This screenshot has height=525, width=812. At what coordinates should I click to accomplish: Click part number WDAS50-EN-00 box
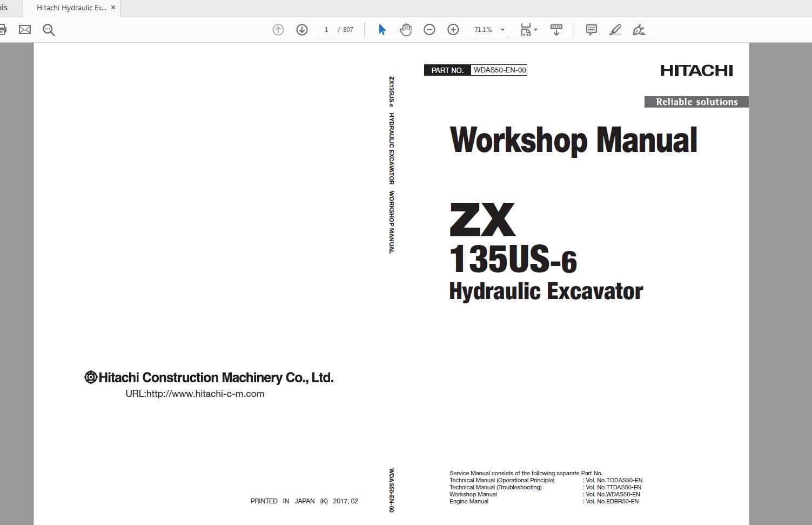click(499, 70)
